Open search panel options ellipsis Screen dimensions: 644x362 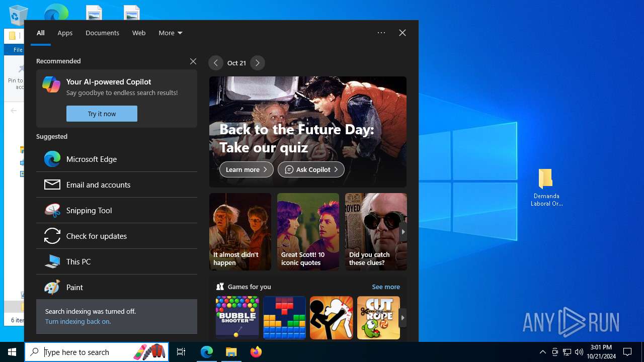pos(381,33)
